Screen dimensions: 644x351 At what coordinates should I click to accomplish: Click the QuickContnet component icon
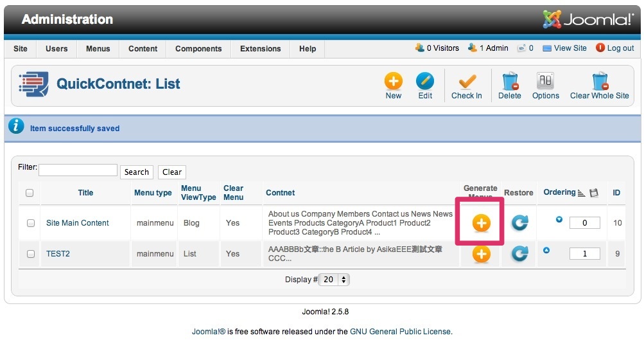click(33, 84)
